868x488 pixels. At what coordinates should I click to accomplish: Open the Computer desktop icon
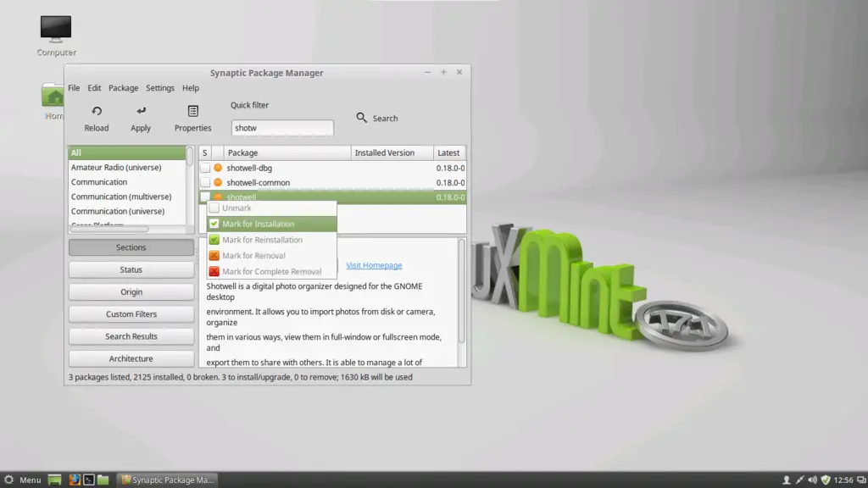point(56,29)
